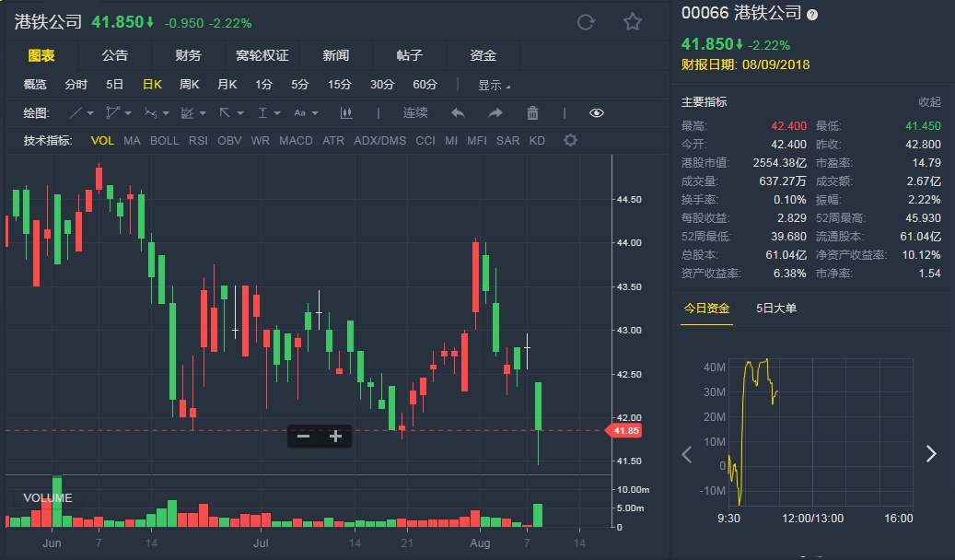Switch to the 5日大单 tab
The width and height of the screenshot is (955, 560).
(x=776, y=309)
